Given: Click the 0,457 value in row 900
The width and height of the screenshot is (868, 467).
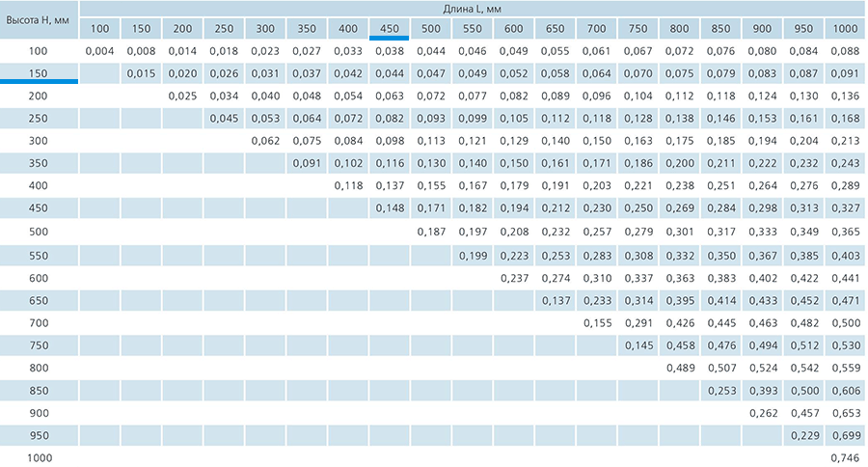Looking at the screenshot, I should click(803, 413).
